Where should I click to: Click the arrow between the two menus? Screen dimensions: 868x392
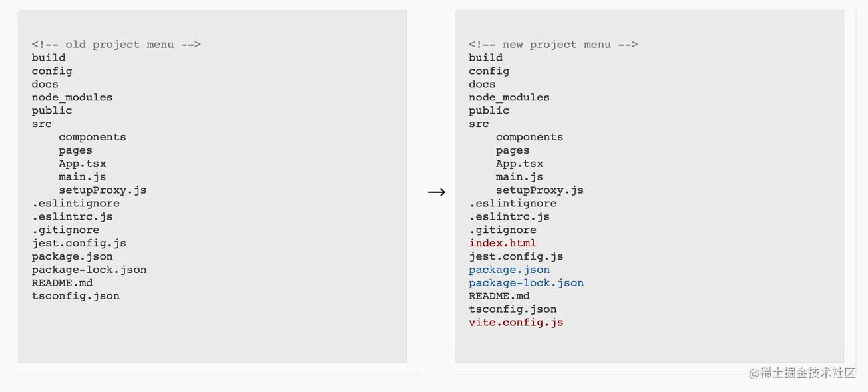[x=437, y=192]
